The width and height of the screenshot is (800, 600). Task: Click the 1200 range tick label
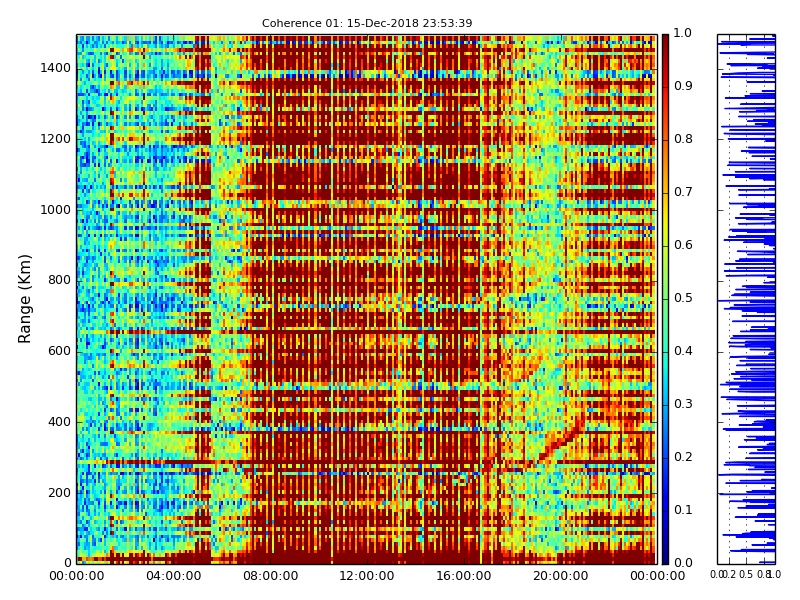point(56,139)
